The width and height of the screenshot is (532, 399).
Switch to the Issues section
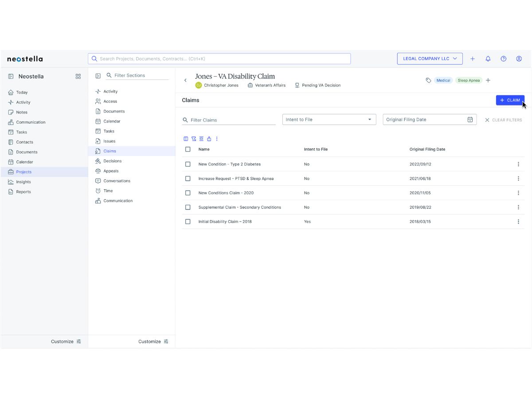[132, 141]
